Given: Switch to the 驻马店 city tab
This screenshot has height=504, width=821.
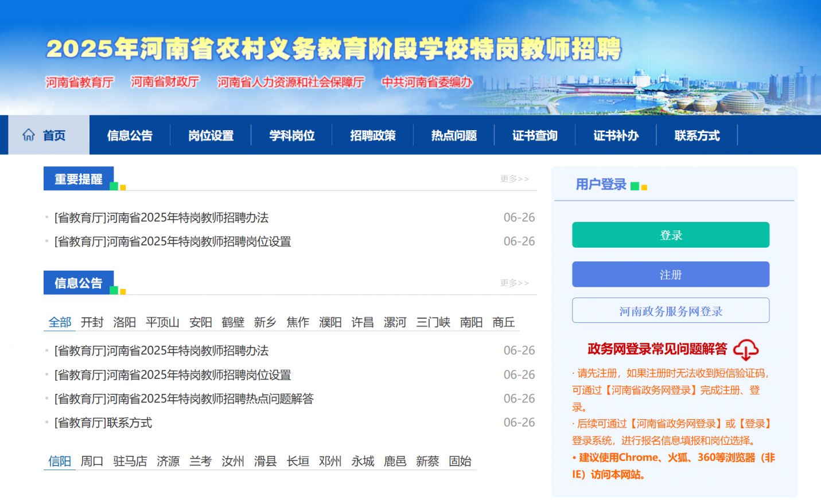Looking at the screenshot, I should [130, 461].
